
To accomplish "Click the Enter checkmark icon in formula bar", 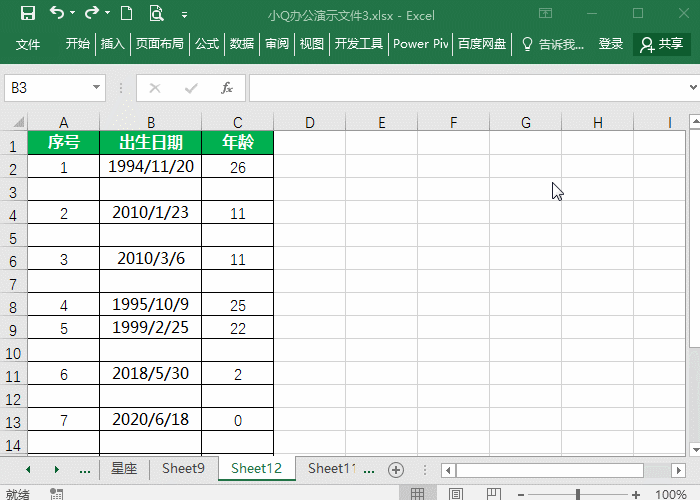I will (191, 88).
